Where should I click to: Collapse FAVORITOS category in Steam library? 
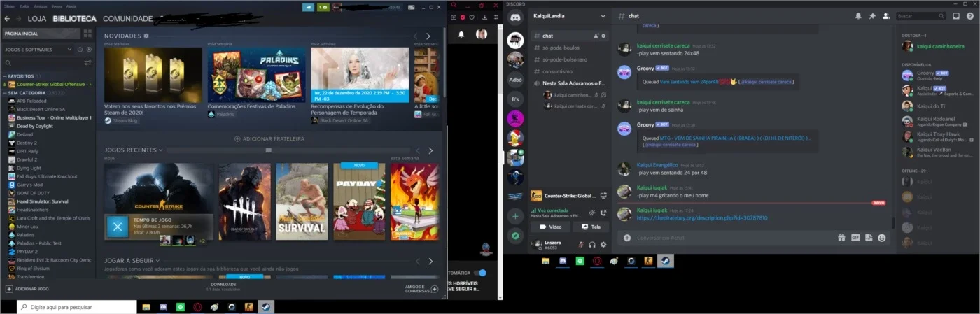click(4, 76)
